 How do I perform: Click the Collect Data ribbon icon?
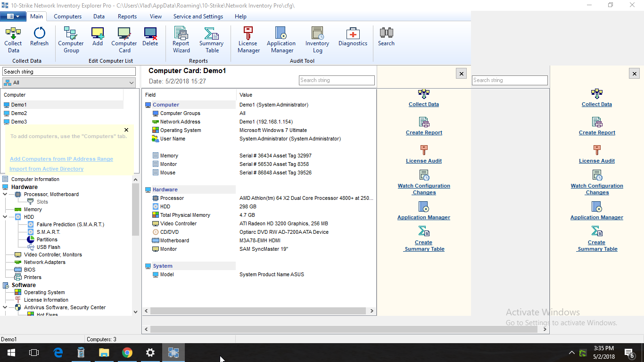pos(13,40)
